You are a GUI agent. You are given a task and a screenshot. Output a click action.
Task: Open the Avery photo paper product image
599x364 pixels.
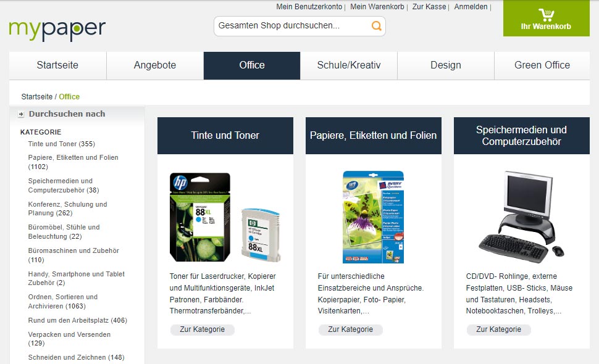(x=373, y=217)
